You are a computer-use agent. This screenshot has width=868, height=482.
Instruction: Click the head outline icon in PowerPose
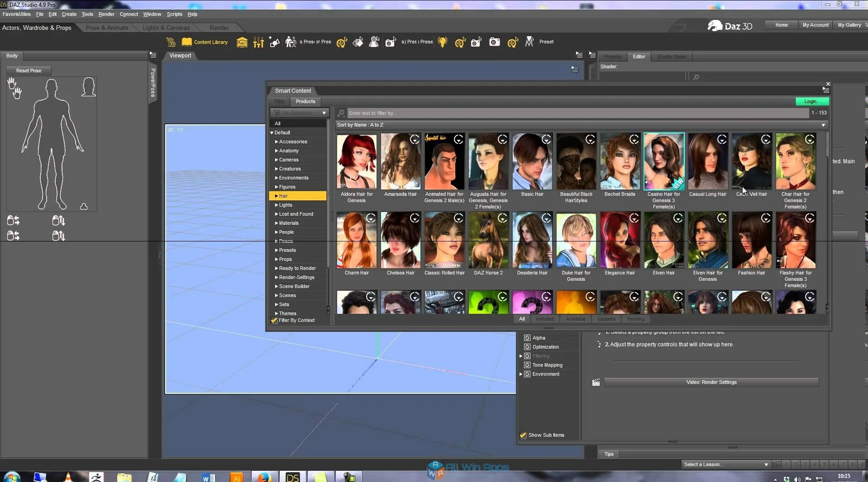pyautogui.click(x=89, y=87)
